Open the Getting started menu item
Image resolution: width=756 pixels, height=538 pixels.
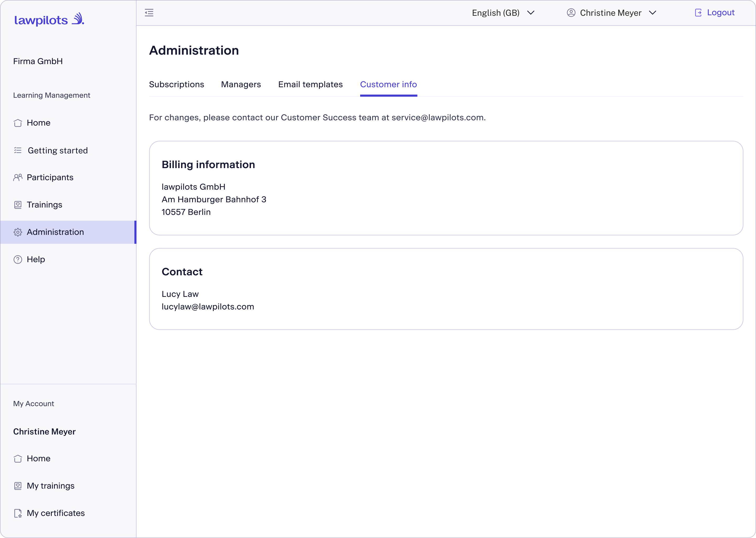(x=68, y=151)
